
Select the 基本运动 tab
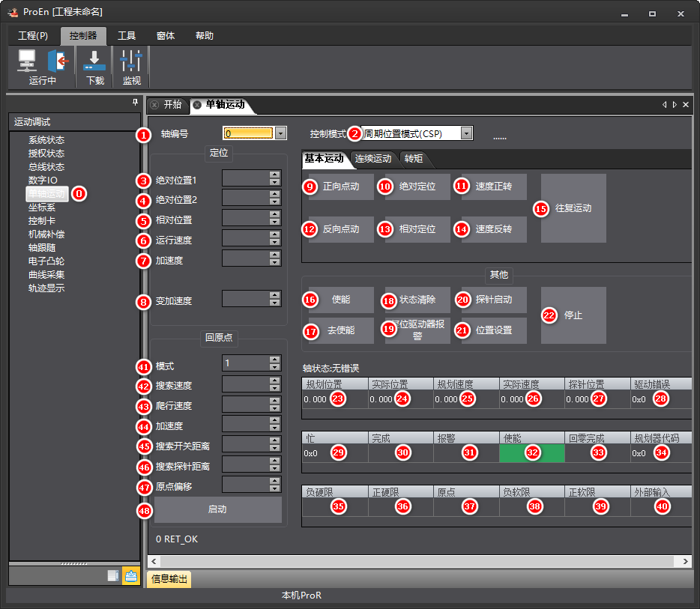(324, 159)
